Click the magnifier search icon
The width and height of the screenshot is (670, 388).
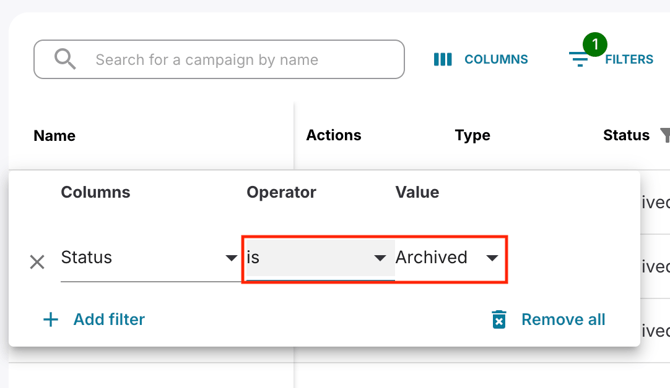pyautogui.click(x=65, y=59)
